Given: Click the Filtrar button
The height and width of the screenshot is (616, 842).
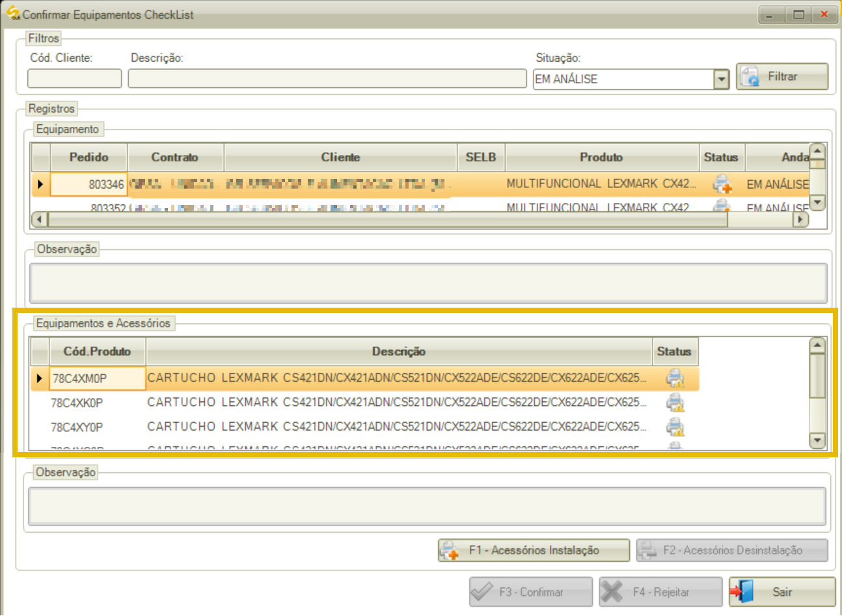Looking at the screenshot, I should click(x=782, y=77).
